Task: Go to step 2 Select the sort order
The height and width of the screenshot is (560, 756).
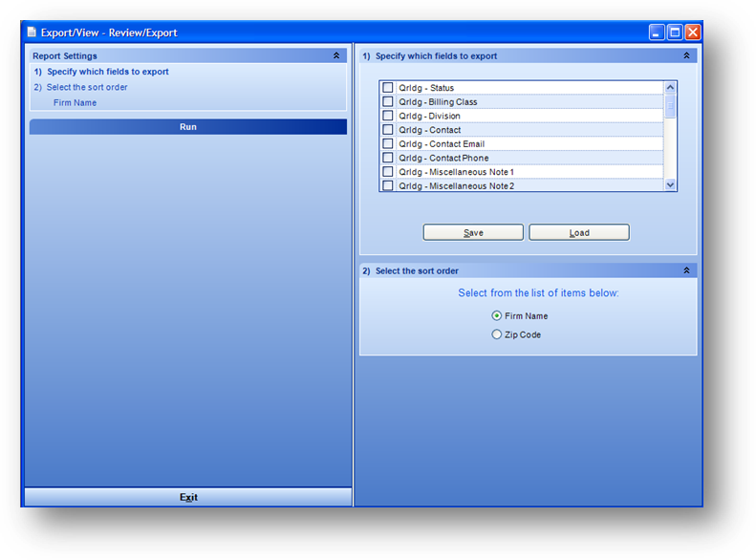Action: coord(87,88)
